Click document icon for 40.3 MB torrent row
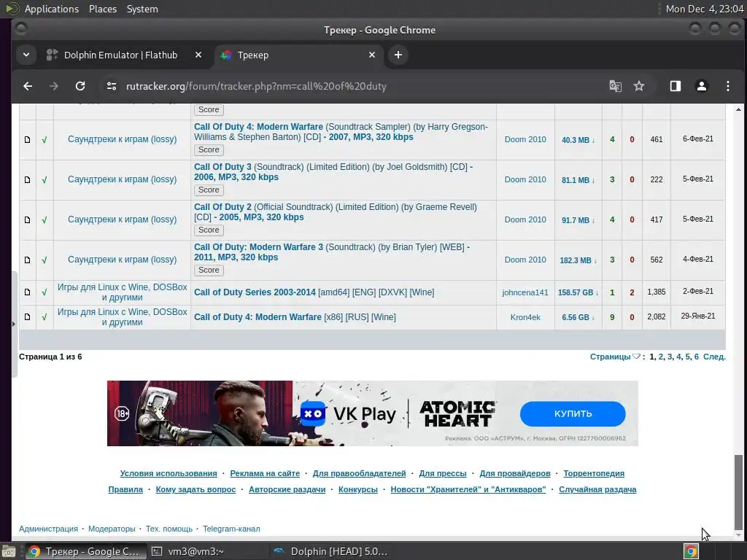This screenshot has width=747, height=560. point(27,139)
